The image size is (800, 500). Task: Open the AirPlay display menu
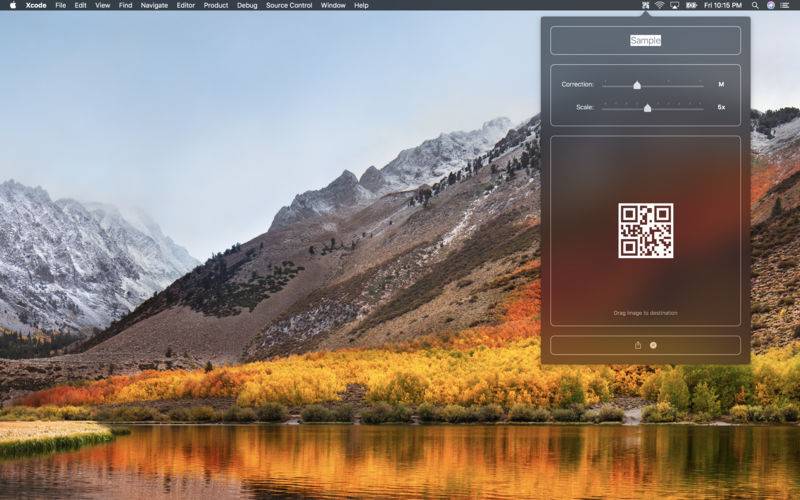coord(674,5)
